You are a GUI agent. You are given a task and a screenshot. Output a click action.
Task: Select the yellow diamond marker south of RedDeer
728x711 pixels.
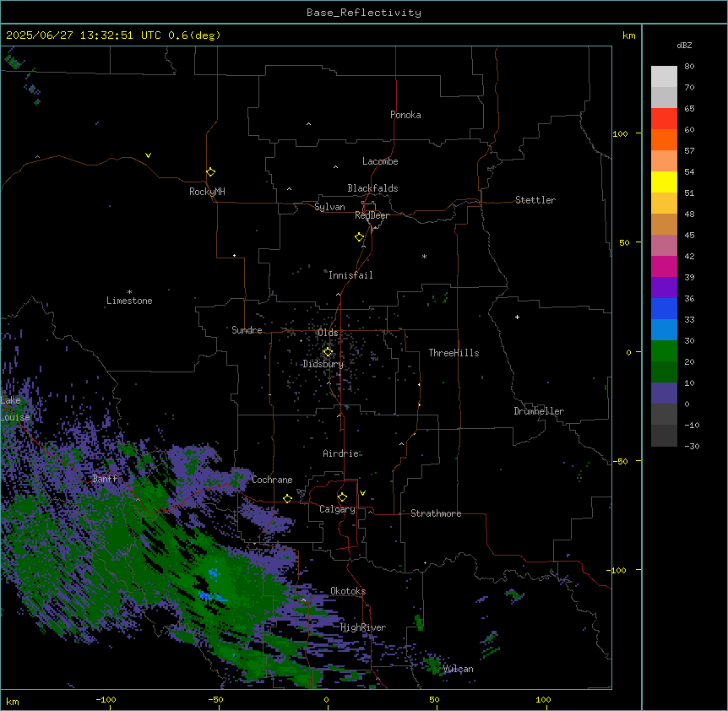pyautogui.click(x=359, y=237)
